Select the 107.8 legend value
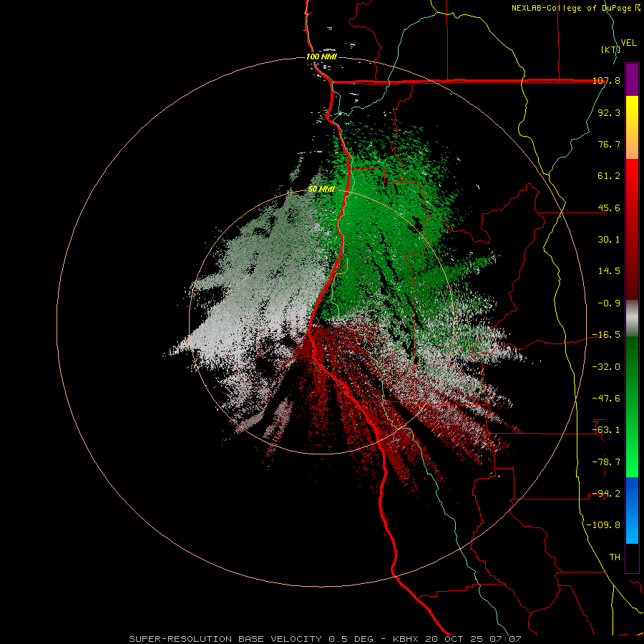Screen dimensions: 644x644 click(x=606, y=81)
